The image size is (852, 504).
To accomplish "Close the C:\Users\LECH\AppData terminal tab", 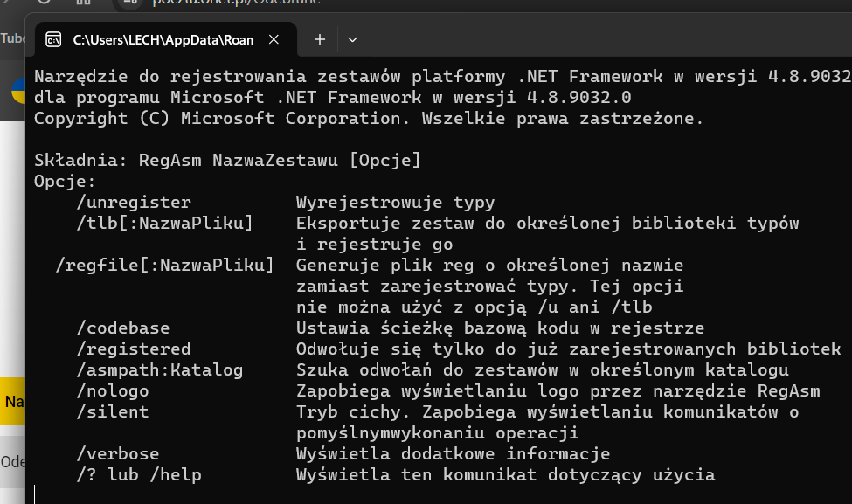I will [274, 39].
